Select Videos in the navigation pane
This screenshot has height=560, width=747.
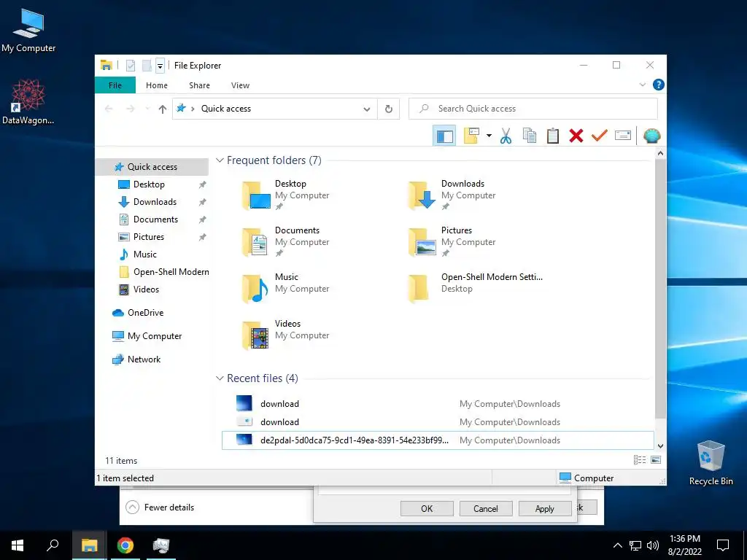[146, 289]
